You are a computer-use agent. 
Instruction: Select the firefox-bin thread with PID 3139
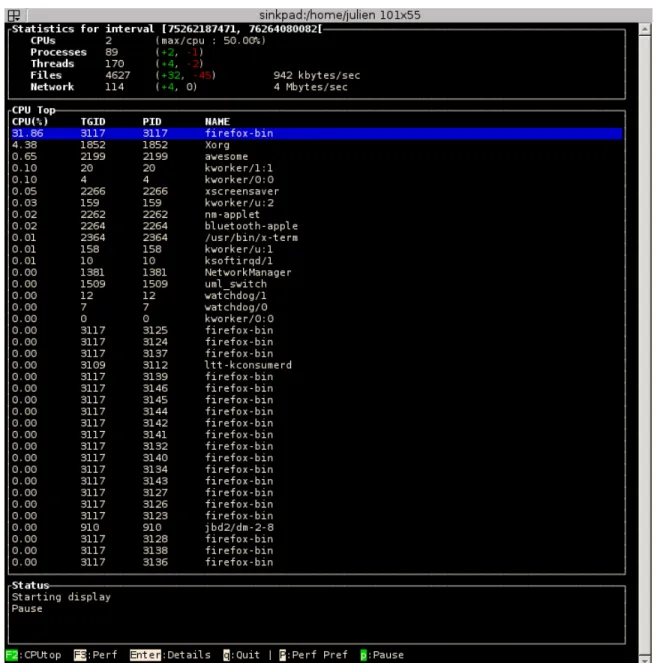[x=317, y=377]
